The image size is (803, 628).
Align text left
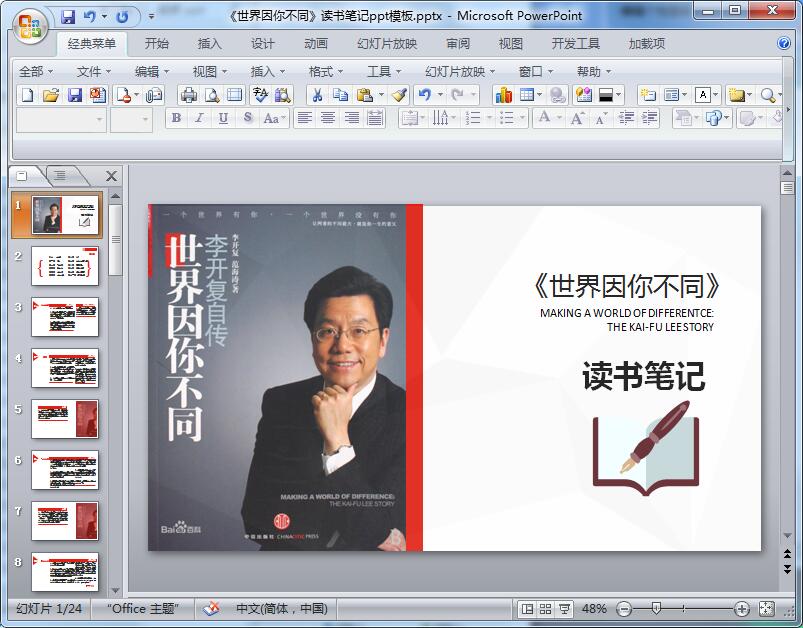305,118
